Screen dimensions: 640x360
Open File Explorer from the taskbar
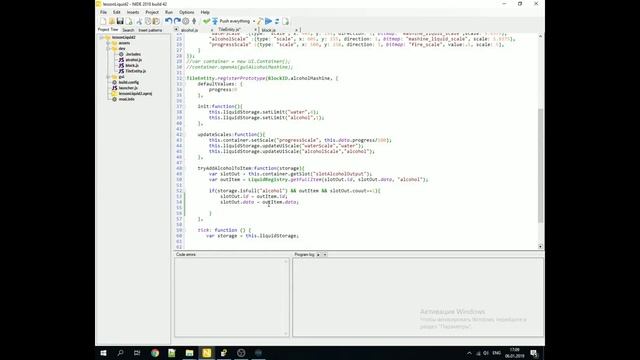click(x=189, y=353)
